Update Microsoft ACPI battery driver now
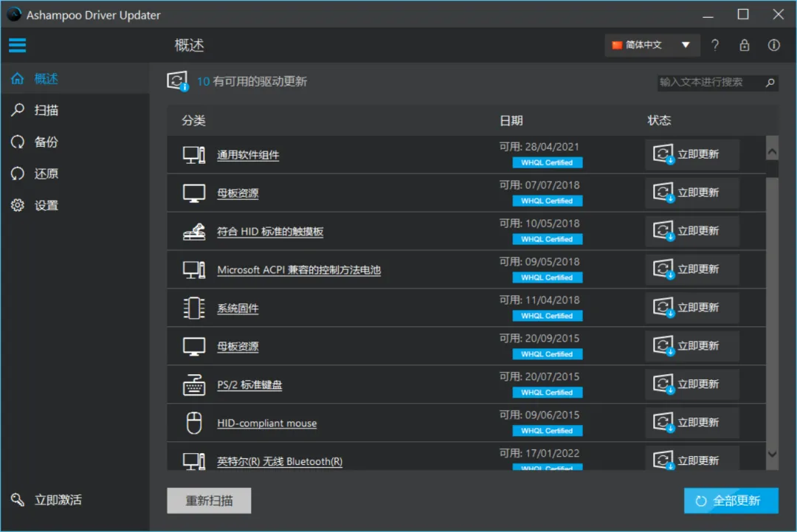Viewport: 797px width, 532px height. (x=691, y=269)
